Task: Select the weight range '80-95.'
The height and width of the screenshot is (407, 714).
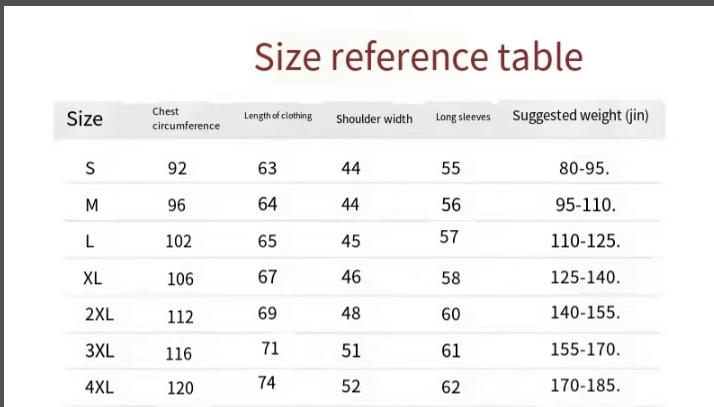Action: tap(584, 168)
